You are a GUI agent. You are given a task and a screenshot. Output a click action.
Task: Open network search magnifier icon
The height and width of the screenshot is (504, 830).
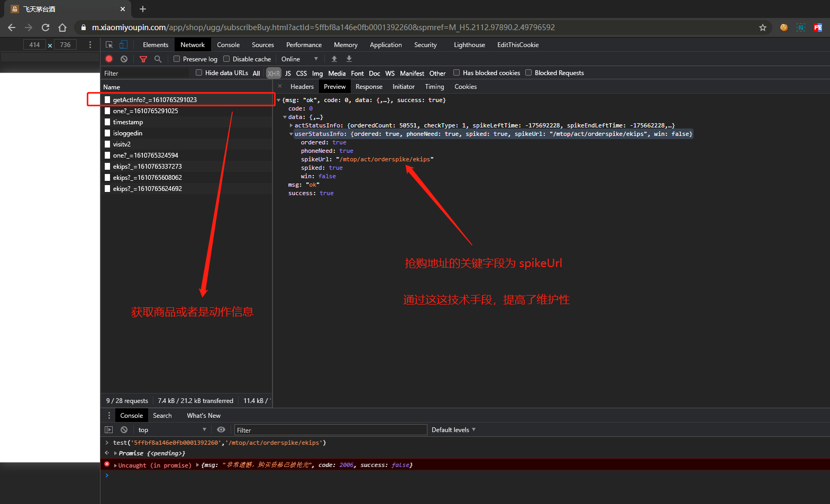tap(158, 59)
